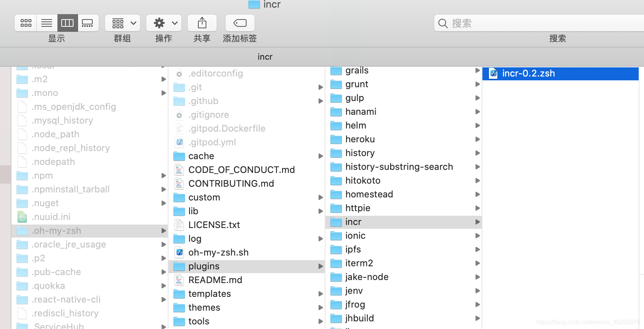
Task: Click the gulp folder icon
Action: click(x=336, y=98)
